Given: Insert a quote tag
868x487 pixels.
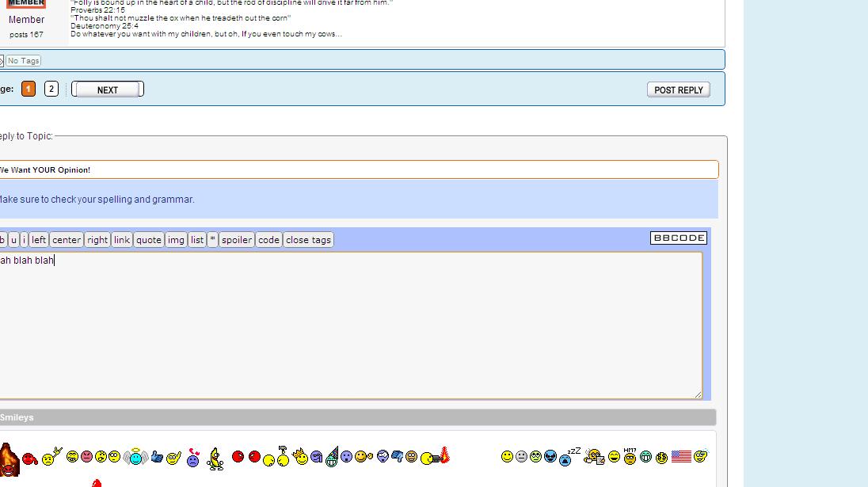Looking at the screenshot, I should [x=149, y=240].
